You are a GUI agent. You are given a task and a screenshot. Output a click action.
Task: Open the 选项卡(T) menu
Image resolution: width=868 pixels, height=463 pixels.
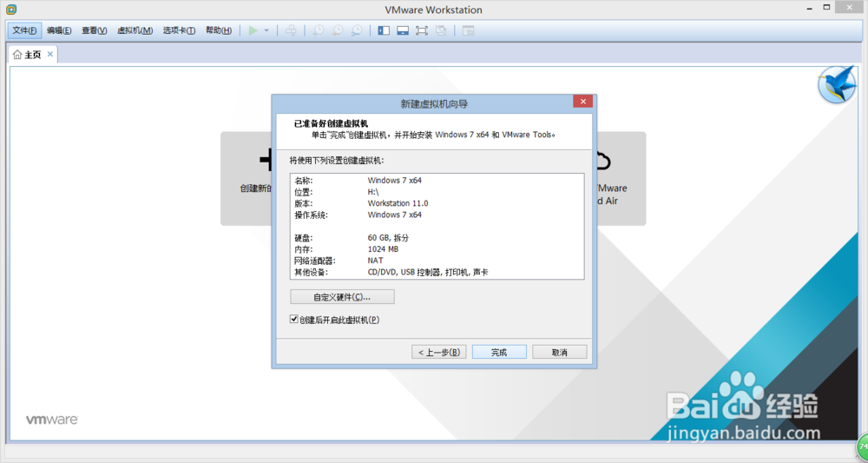click(x=179, y=30)
